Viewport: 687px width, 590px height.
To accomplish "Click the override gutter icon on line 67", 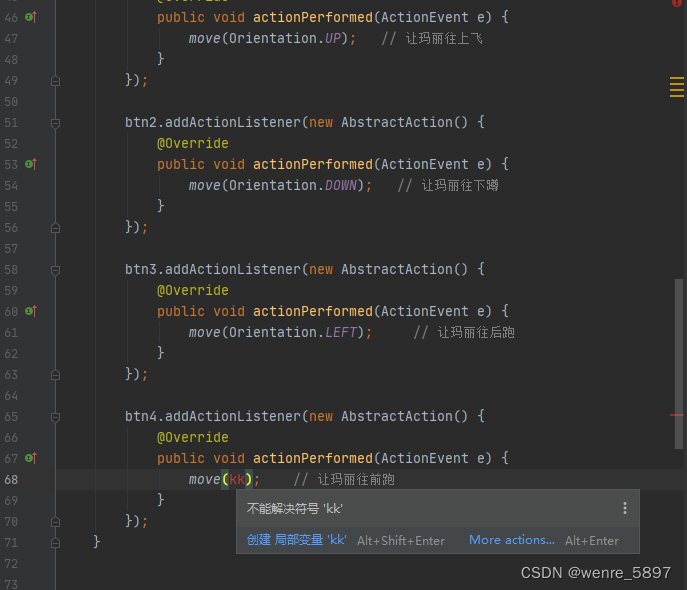I will 31,458.
